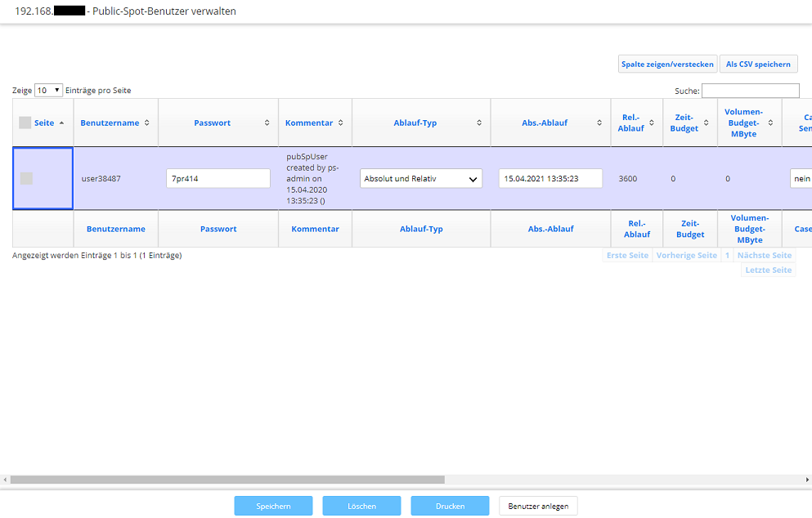Click Als CSV speichern button
Viewport: 812px width, 518px height.
coord(758,65)
